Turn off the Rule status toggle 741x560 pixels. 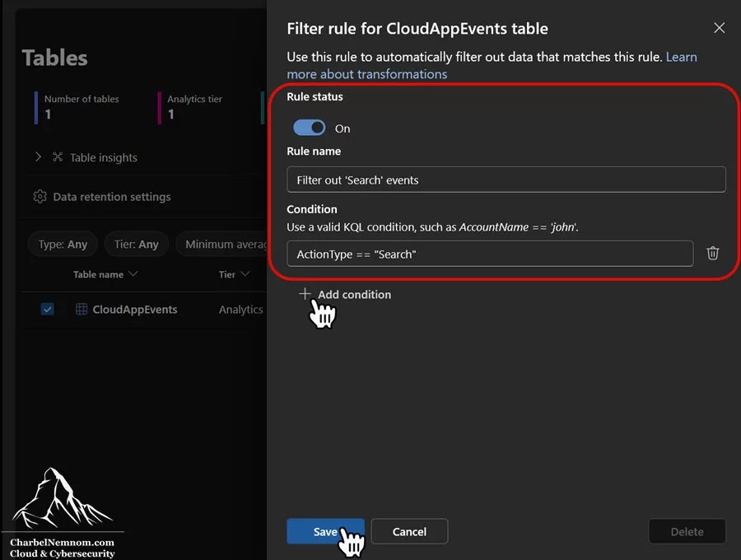pyautogui.click(x=309, y=128)
